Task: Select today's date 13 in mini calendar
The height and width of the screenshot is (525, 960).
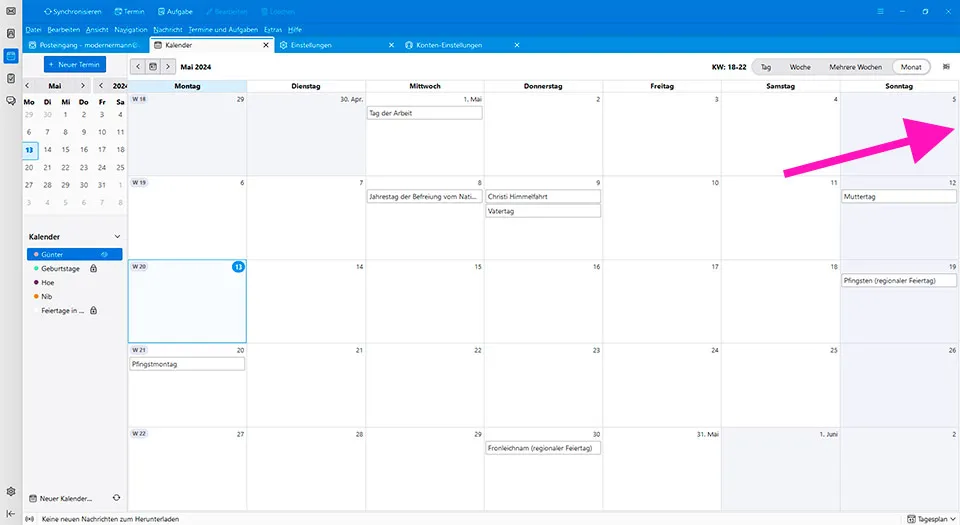Action: click(29, 150)
